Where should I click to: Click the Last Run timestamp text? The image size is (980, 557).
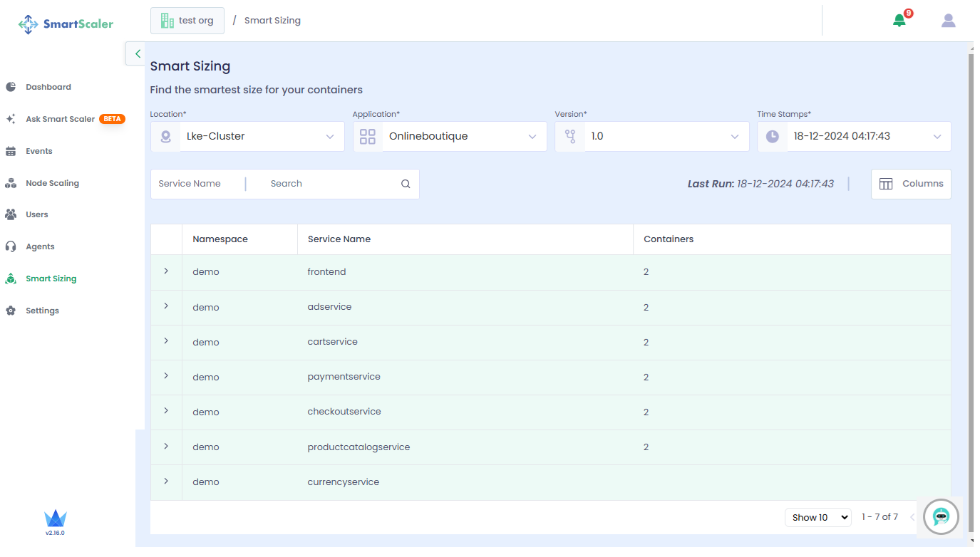(x=760, y=184)
